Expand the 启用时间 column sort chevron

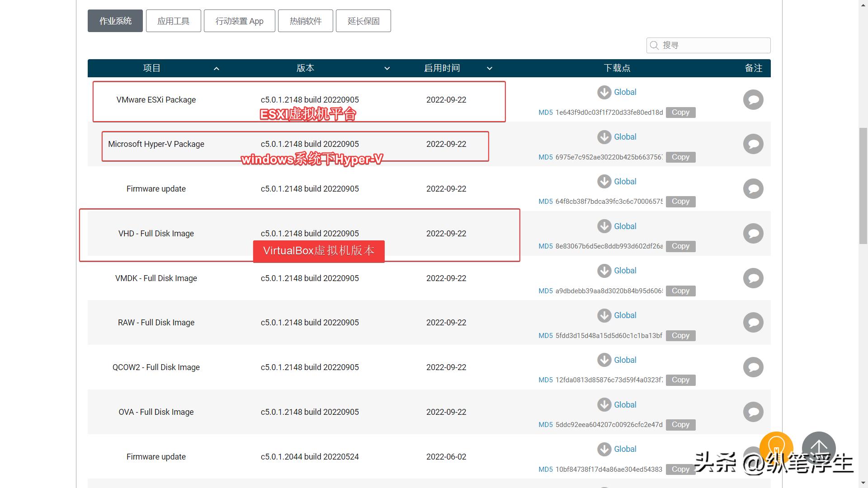489,69
